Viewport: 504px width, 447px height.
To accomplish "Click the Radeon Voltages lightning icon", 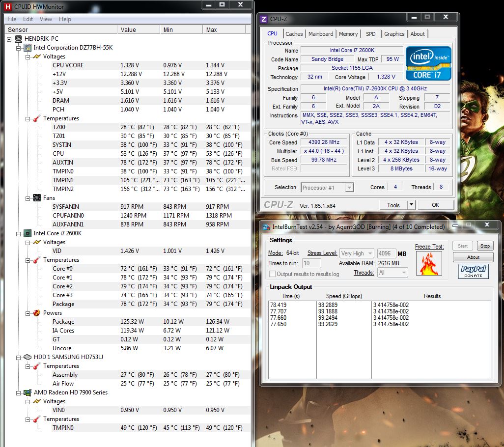I will point(37,401).
